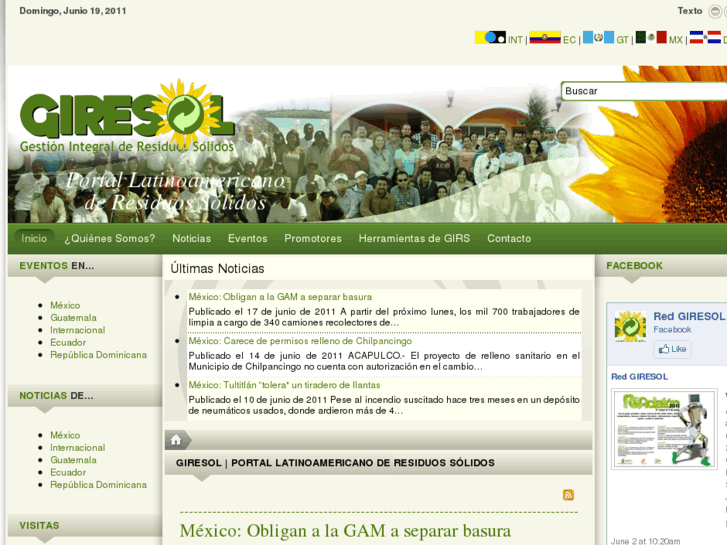The image size is (727, 545).
Task: Open Internacional under Eventos en
Action: 77,330
